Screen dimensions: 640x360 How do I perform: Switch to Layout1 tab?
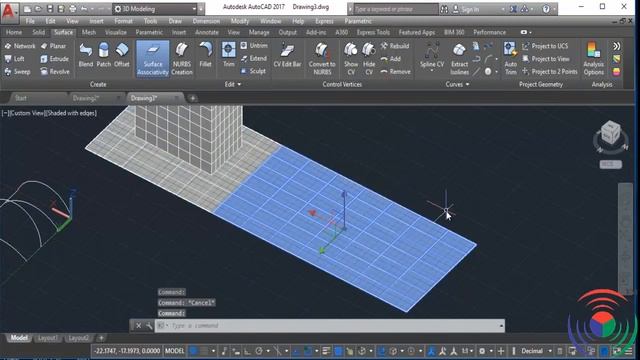(x=47, y=338)
